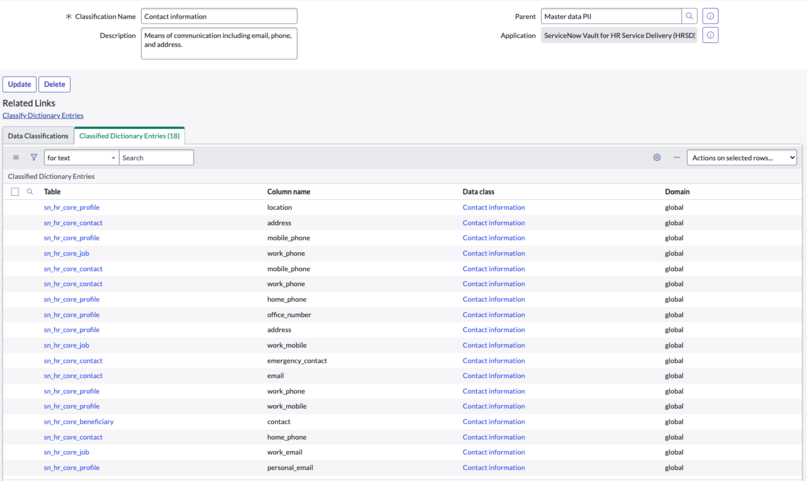Check the select-all rows checkbox
Screen dimensions: 807x481
click(x=15, y=191)
